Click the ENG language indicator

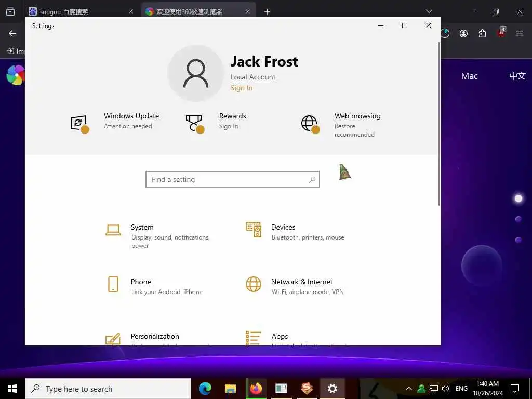coord(461,389)
